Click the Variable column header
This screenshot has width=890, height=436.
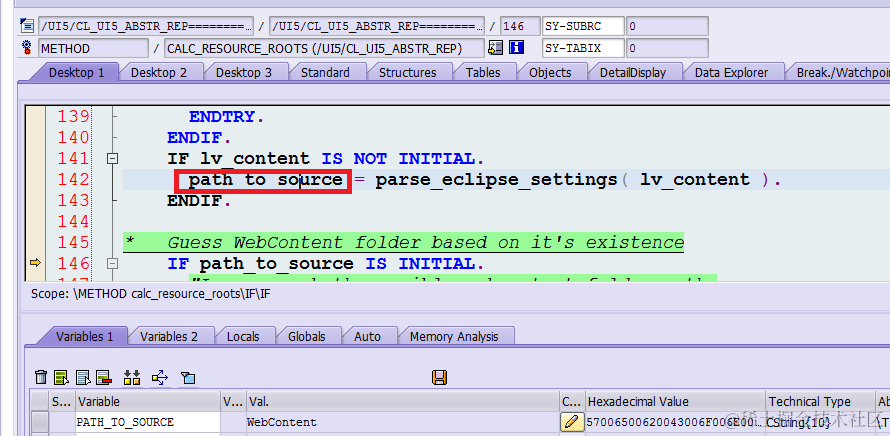tap(148, 401)
